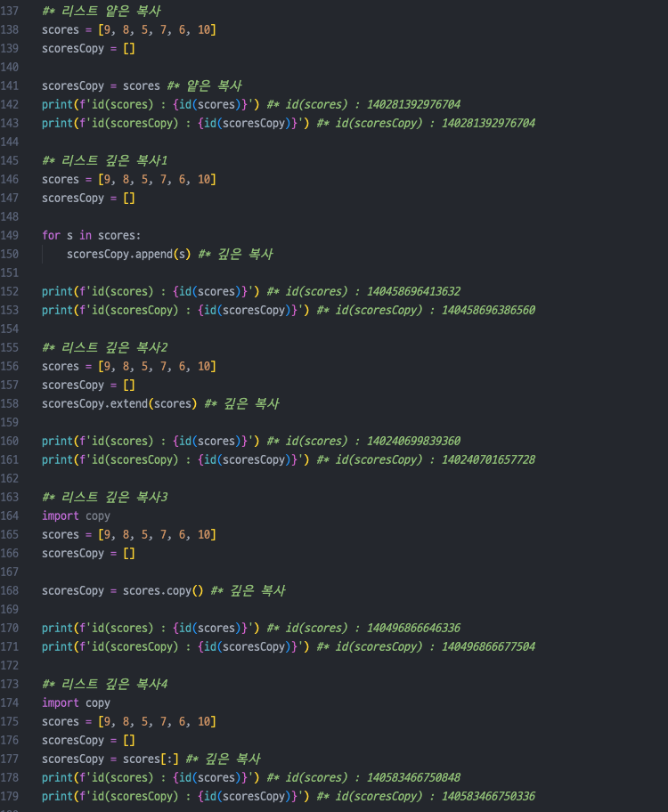Click id value 140240701657728 on line 161
The height and width of the screenshot is (812, 668).
[488, 459]
